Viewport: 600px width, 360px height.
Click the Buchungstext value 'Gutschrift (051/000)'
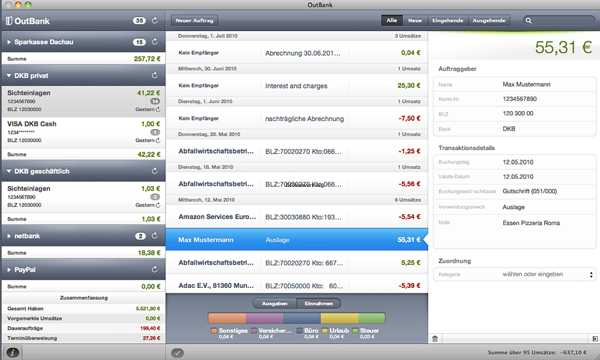(530, 191)
